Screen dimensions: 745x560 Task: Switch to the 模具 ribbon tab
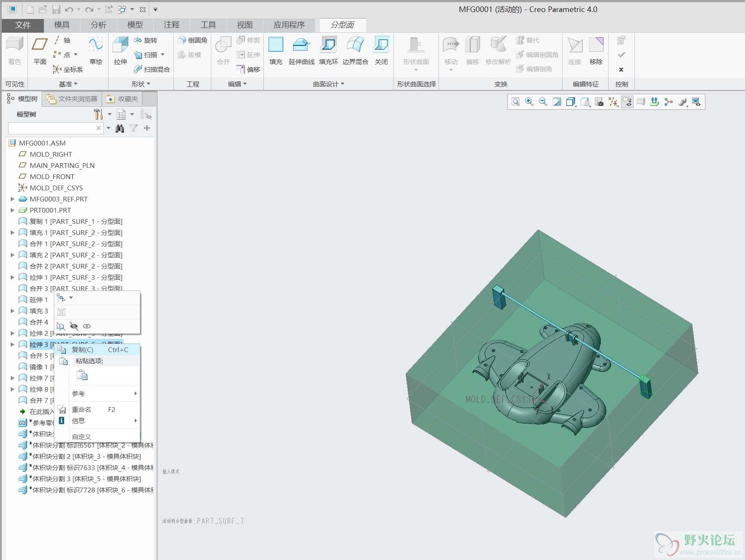coord(62,25)
